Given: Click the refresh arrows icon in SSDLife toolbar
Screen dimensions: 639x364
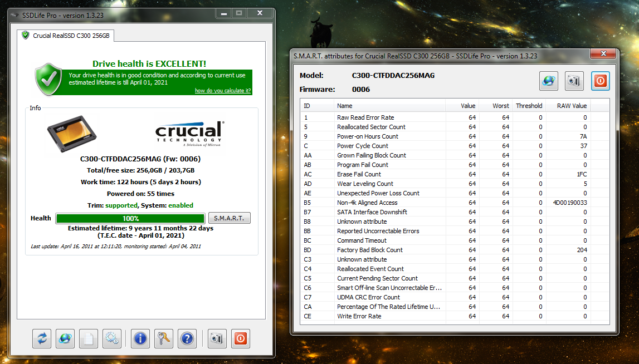Looking at the screenshot, I should pos(42,339).
